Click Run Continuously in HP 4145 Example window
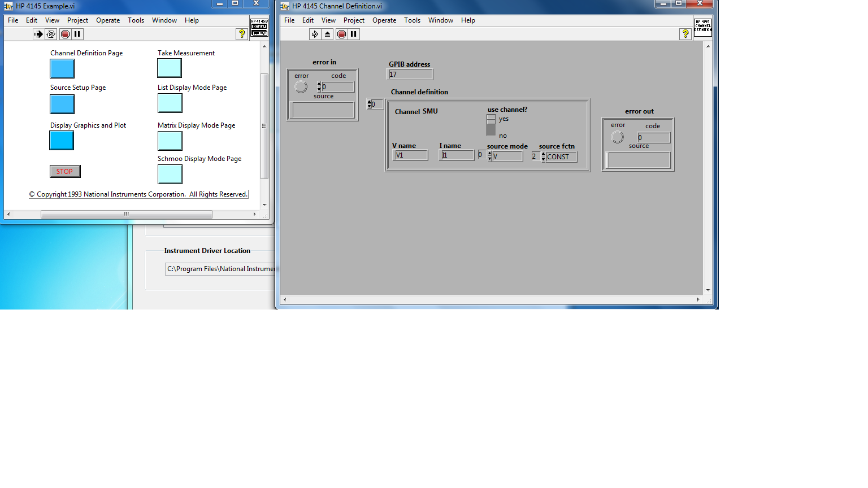This screenshot has width=868, height=488. click(51, 34)
